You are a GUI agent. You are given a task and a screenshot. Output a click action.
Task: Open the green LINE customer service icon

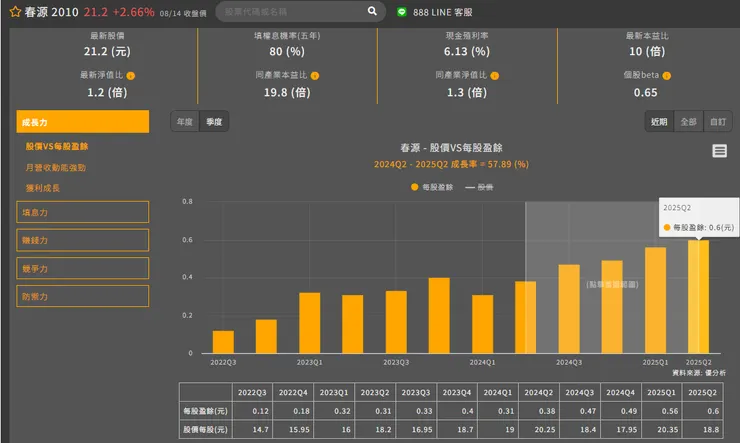pyautogui.click(x=402, y=12)
